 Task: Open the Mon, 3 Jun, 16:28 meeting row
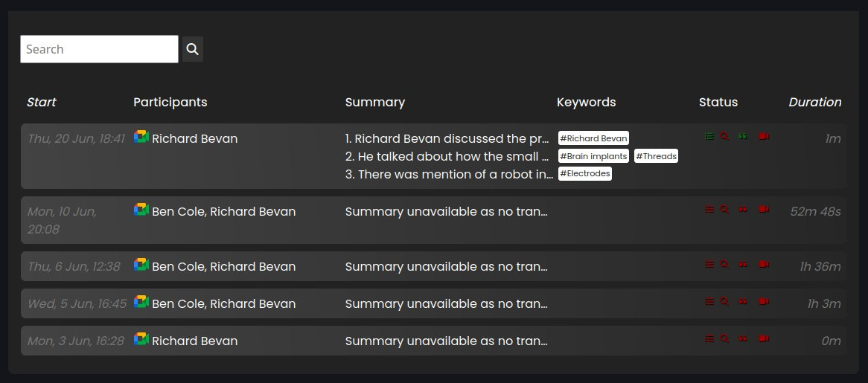[x=434, y=341]
